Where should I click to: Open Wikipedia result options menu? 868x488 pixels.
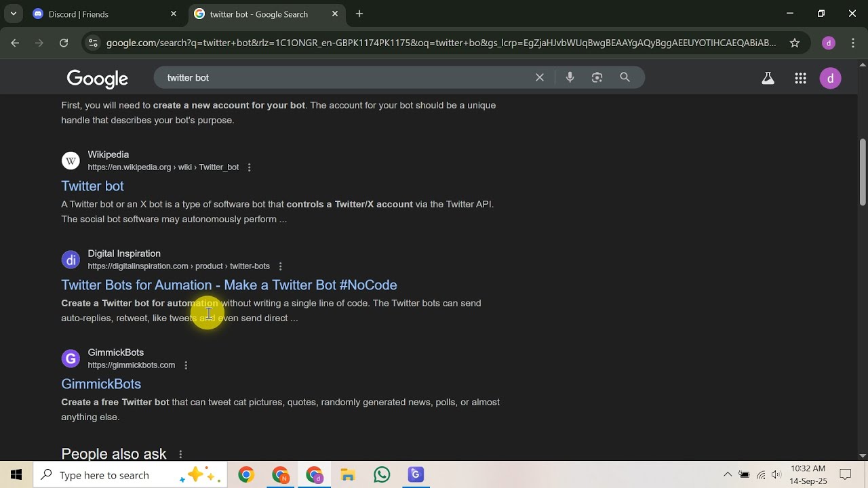coord(249,167)
